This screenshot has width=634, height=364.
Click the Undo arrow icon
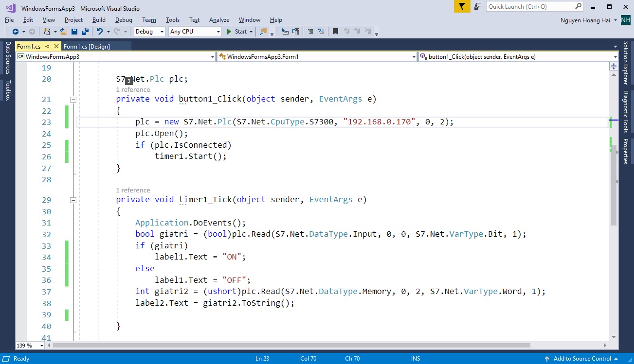click(99, 32)
